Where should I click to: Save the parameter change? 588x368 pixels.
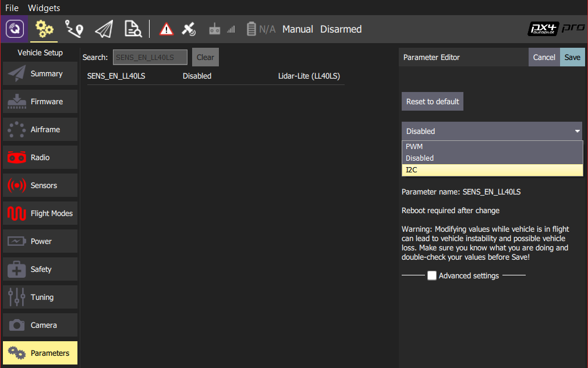pos(572,57)
